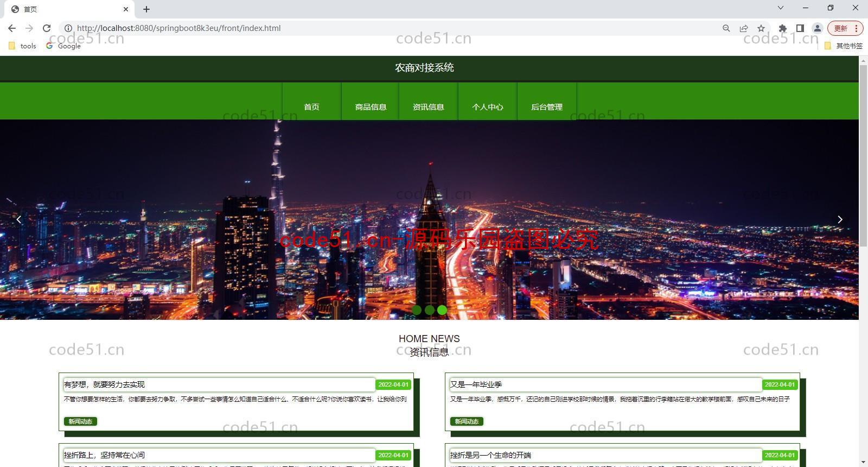Click the scrollbar down arrow
The width and height of the screenshot is (868, 467).
click(x=863, y=462)
